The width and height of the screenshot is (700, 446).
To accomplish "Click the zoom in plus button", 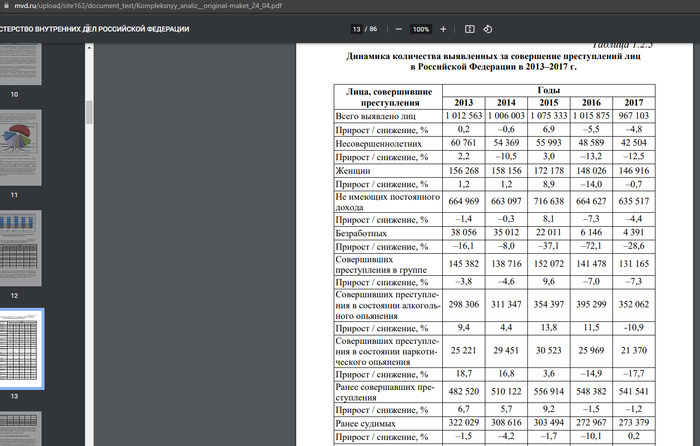I will point(443,29).
